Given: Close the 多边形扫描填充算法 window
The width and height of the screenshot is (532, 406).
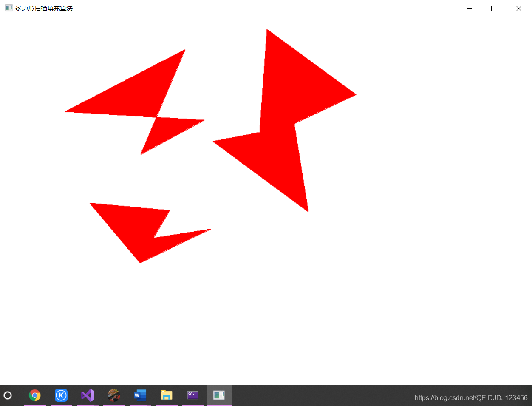Looking at the screenshot, I should pos(519,9).
